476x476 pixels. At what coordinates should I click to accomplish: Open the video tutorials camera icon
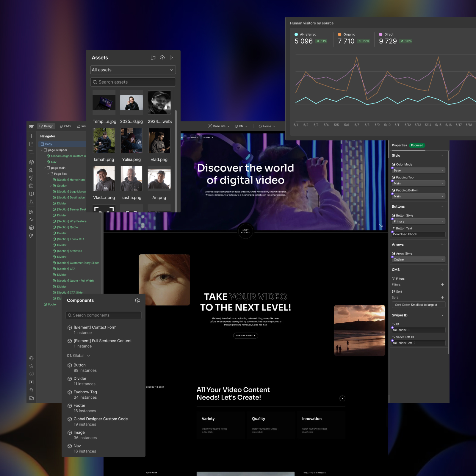pyautogui.click(x=31, y=398)
